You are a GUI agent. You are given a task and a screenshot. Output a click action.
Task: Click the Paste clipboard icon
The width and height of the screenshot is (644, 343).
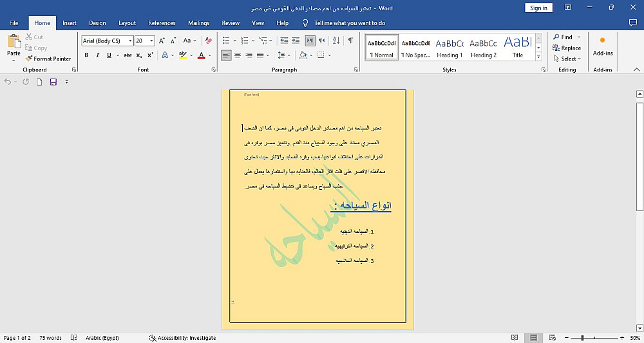[14, 41]
